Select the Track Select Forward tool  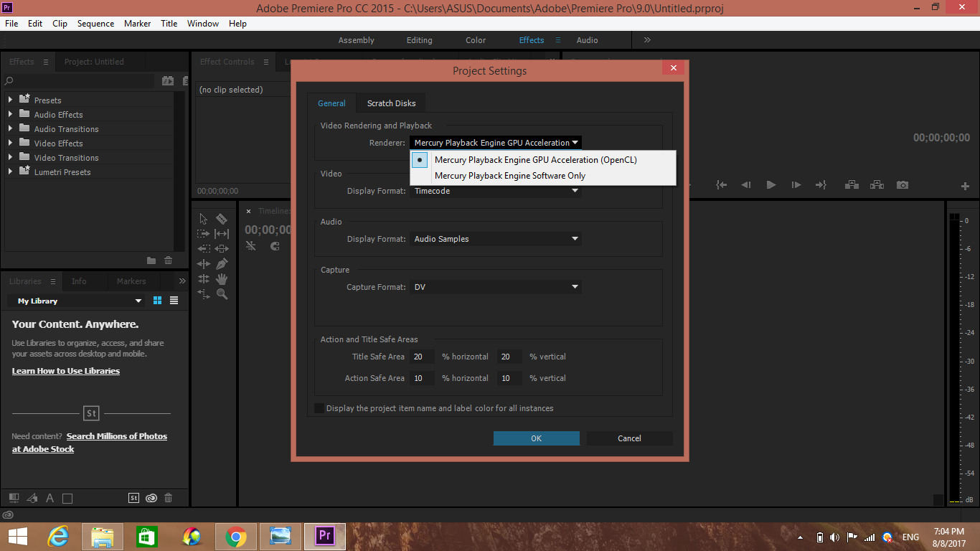pos(204,233)
